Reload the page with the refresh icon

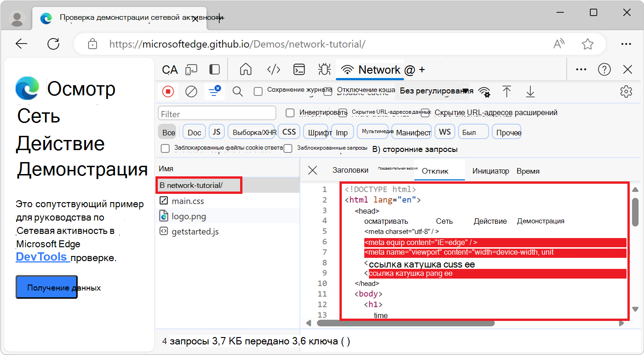click(54, 44)
